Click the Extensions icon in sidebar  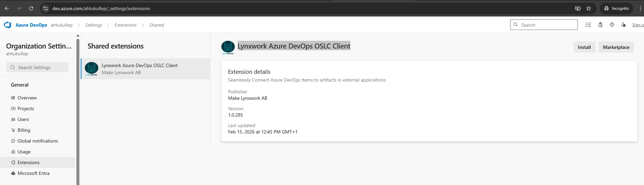pos(13,162)
